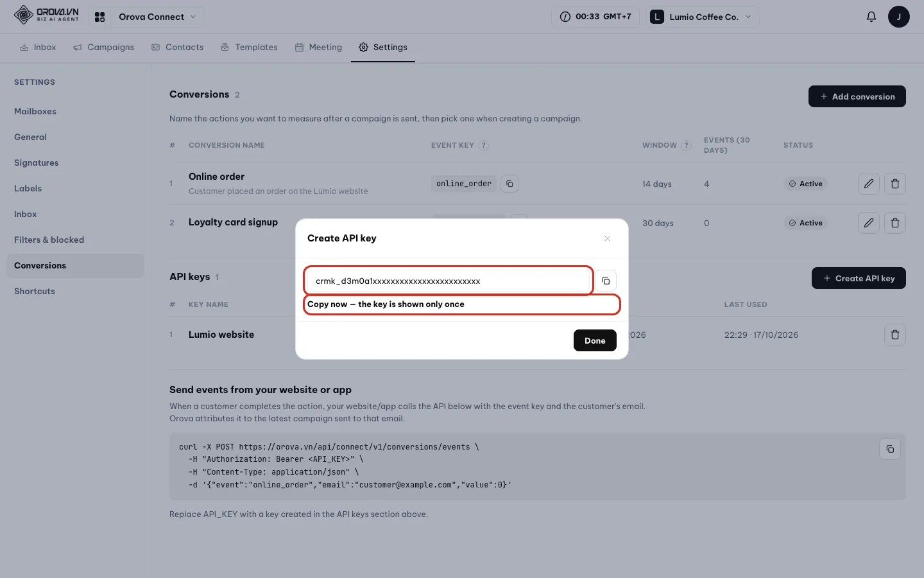Go to the Meeting tab
Screen dimensions: 924x578
[x=318, y=47]
